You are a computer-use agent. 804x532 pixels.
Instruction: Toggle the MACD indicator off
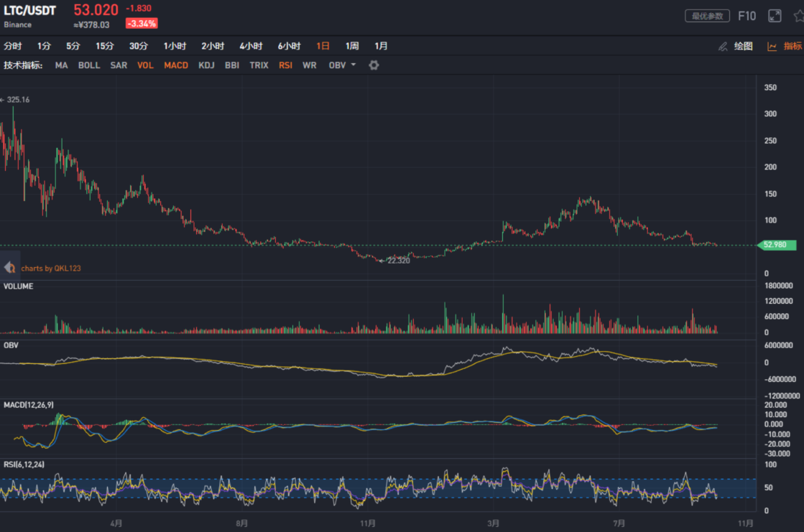pyautogui.click(x=176, y=65)
